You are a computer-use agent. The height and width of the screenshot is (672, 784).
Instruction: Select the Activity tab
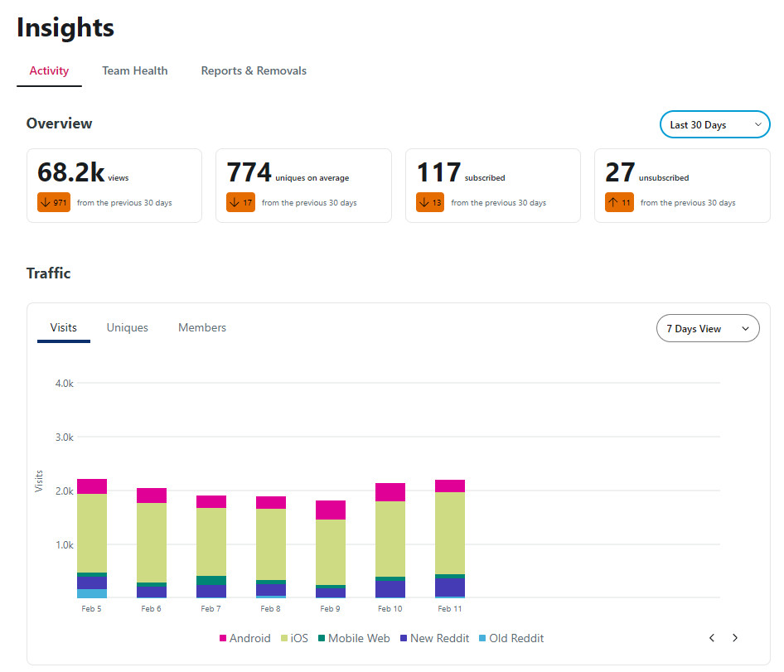tap(49, 71)
